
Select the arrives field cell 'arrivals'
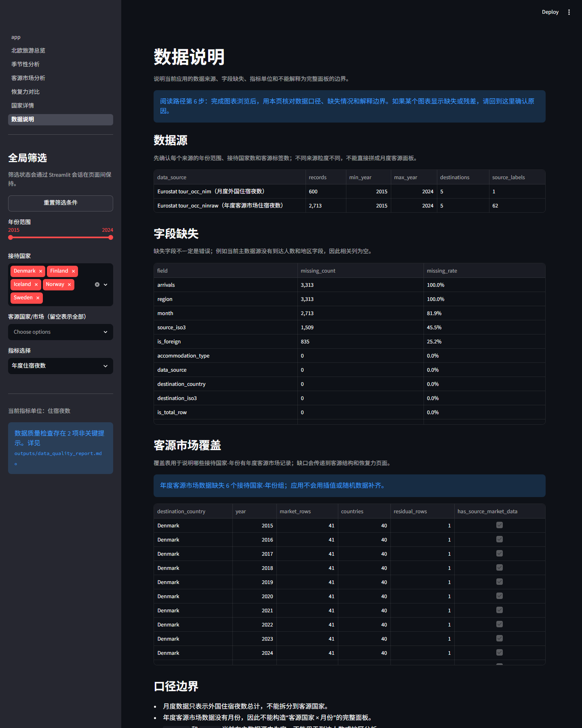pos(226,285)
